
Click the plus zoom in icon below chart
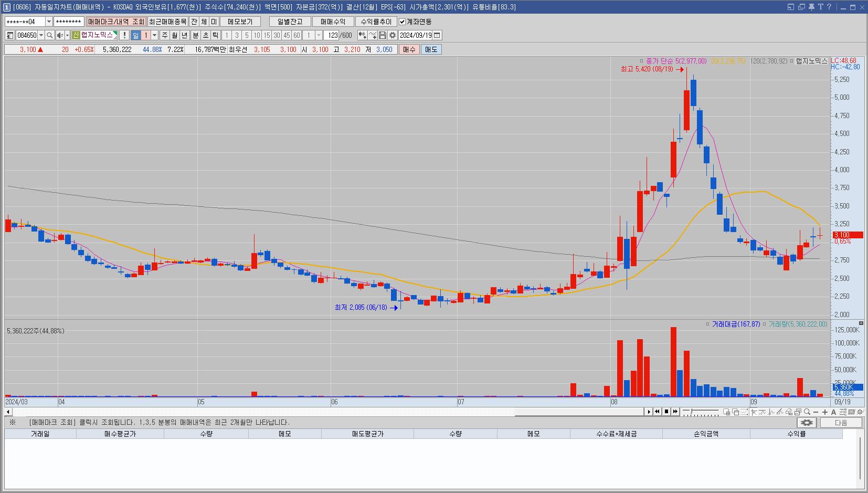825,412
